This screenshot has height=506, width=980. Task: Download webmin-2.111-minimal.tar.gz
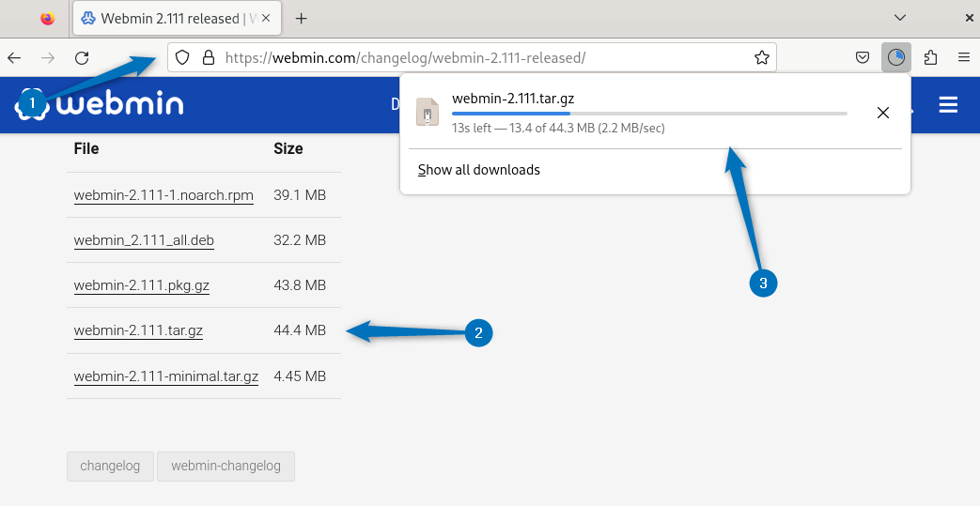tap(166, 376)
